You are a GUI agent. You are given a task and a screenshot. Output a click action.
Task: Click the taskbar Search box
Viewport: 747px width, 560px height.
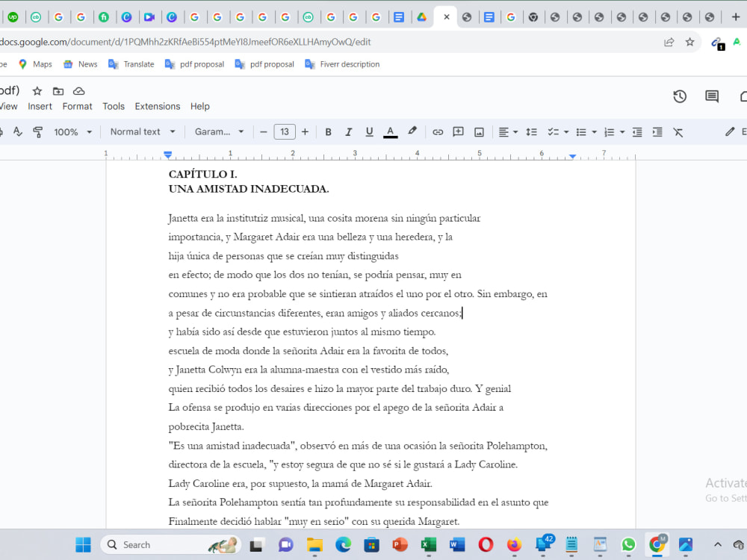170,545
